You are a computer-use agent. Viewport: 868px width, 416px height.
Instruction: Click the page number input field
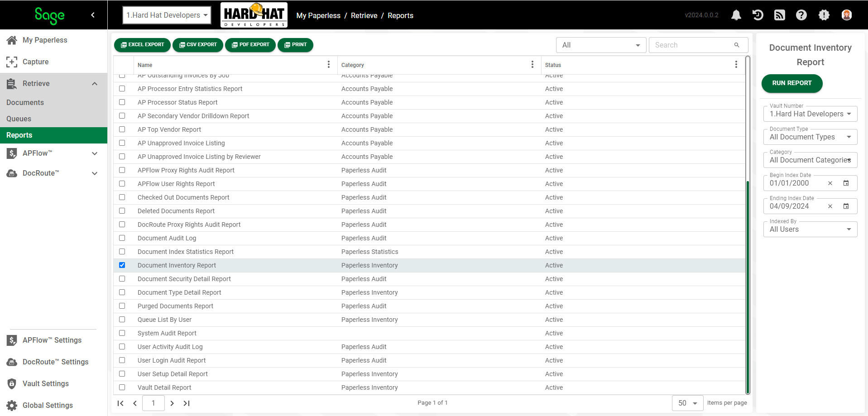pos(153,403)
